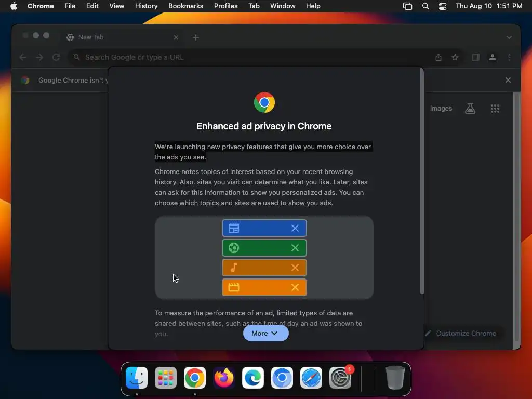Reload the page
Viewport: 532px width, 399px height.
[56, 57]
